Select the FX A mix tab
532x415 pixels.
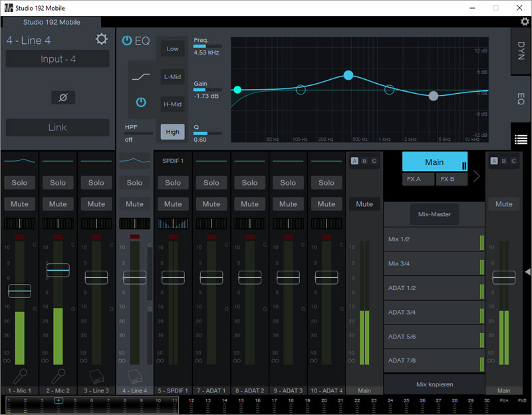point(418,179)
